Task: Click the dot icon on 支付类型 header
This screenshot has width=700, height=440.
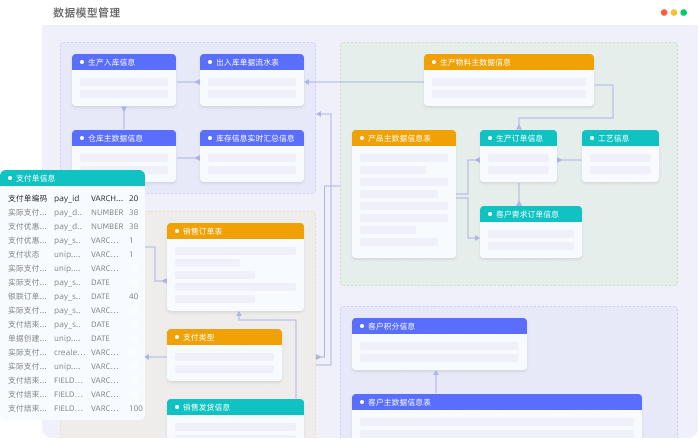Action: [x=175, y=337]
